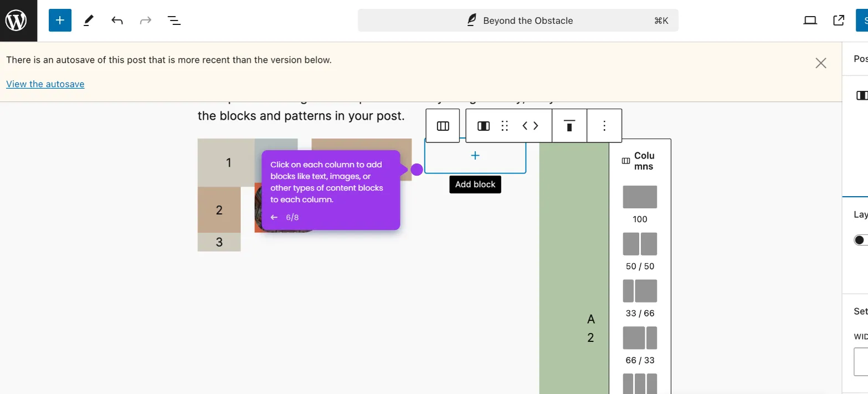868x394 pixels.
Task: Change vertical alignment top icon
Action: coord(569,126)
